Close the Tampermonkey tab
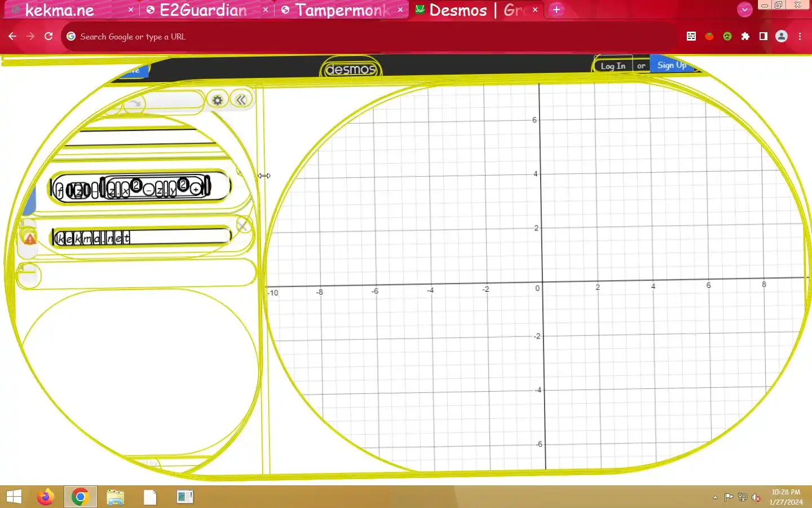This screenshot has height=508, width=812. (400, 10)
